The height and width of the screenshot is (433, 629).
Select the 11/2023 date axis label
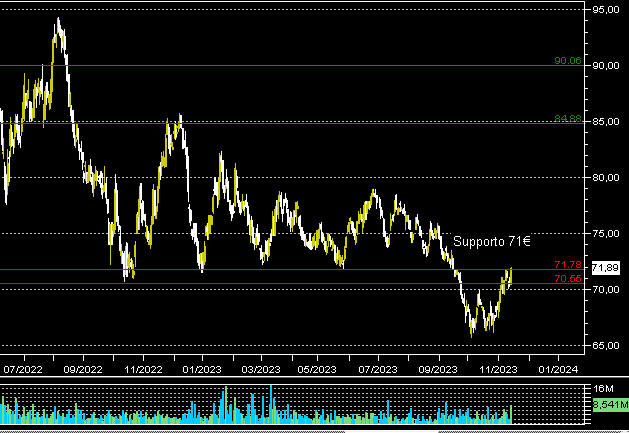tap(498, 369)
